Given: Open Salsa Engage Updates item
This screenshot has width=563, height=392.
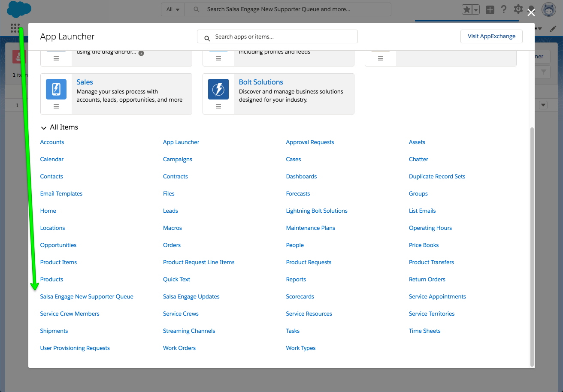Looking at the screenshot, I should click(191, 296).
